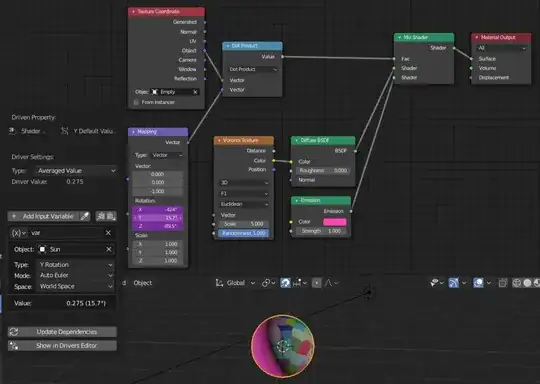Switch to solid viewport shading
The width and height of the screenshot is (540, 384).
click(x=527, y=283)
